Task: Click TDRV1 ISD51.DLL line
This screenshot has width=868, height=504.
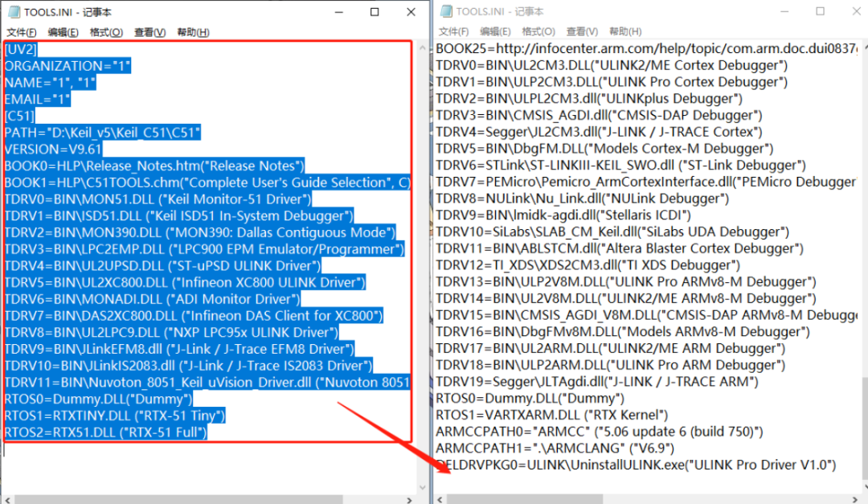Action: pos(178,215)
